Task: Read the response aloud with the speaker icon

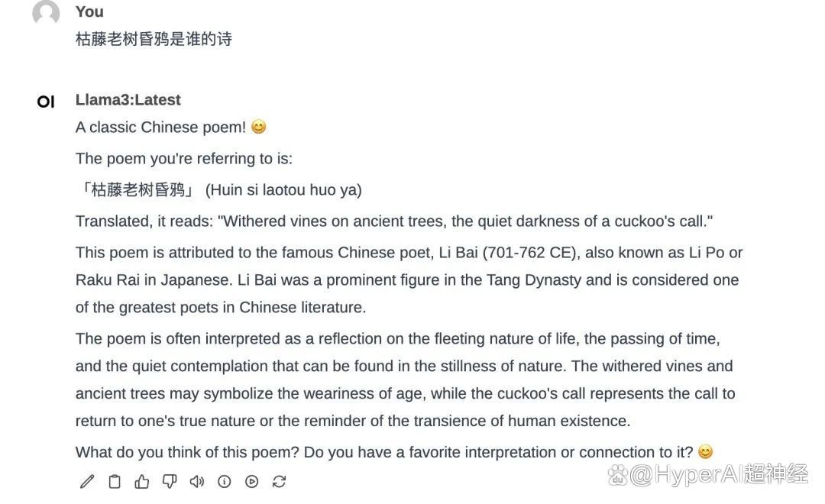Action: click(197, 481)
